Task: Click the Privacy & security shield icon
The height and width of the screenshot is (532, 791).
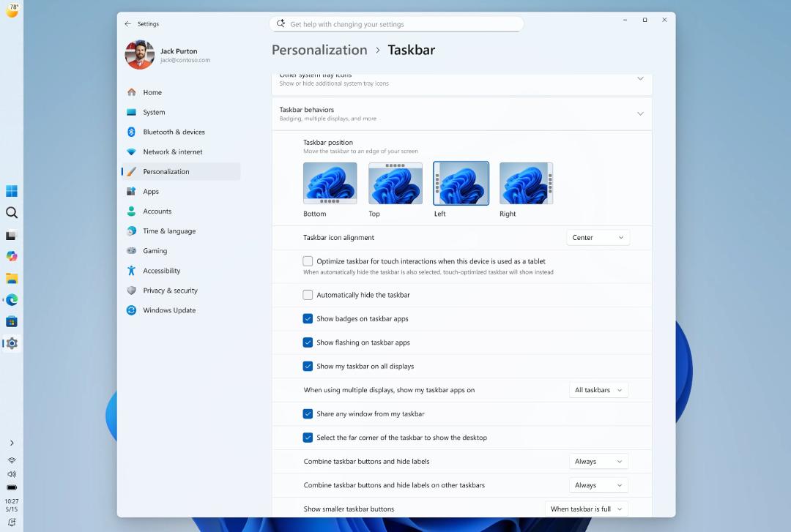Action: tap(131, 291)
